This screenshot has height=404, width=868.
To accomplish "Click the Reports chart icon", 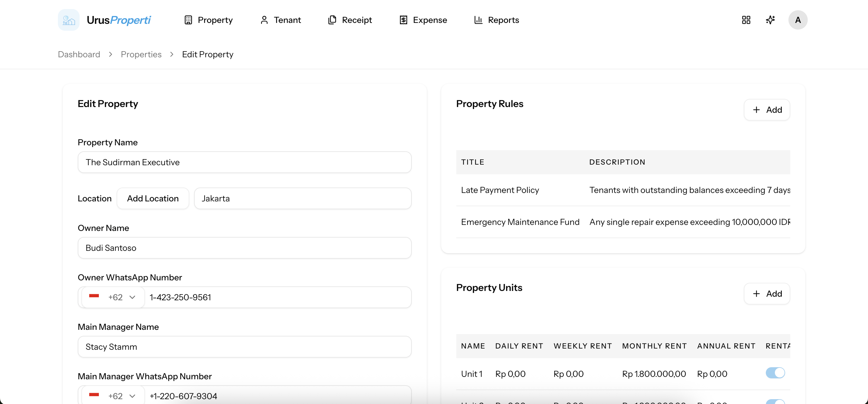I will click(x=478, y=20).
